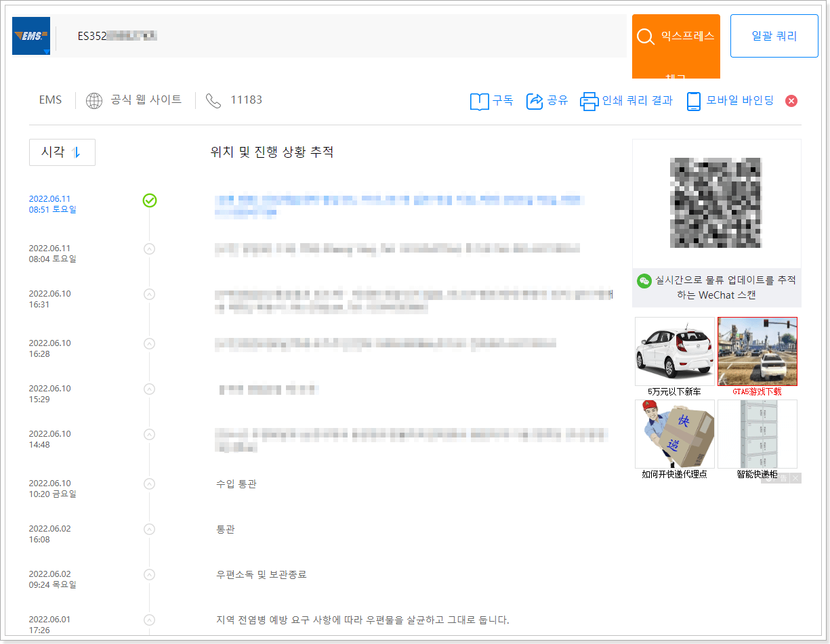Click the green checkmark delivered status marker
Viewport: 830px width, 644px height.
[150, 200]
